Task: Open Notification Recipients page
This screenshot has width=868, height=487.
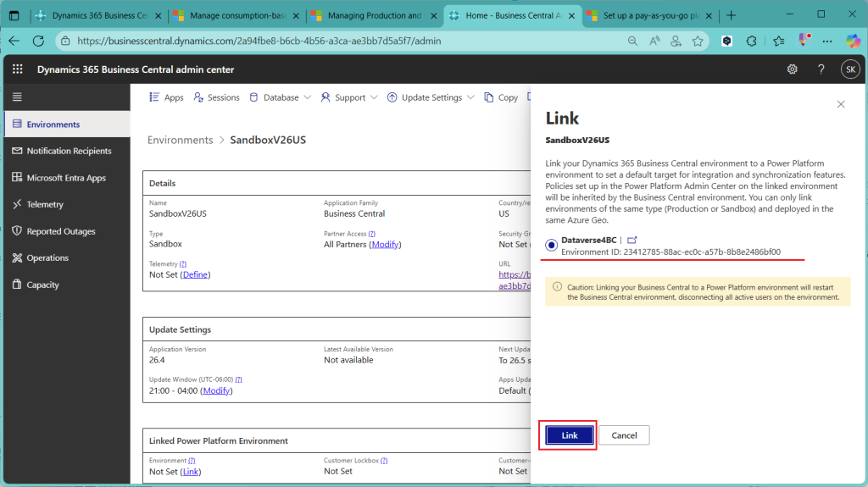Action: [x=67, y=151]
